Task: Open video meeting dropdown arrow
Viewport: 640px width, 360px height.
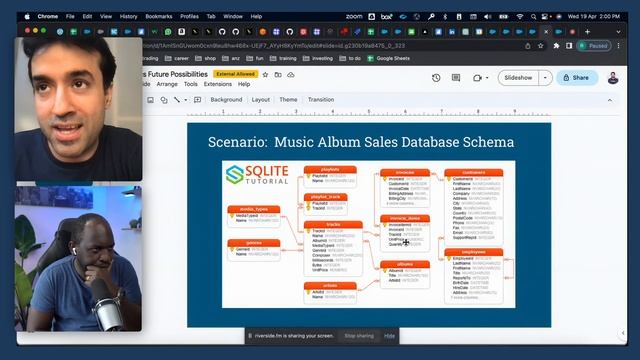Action: 487,78
